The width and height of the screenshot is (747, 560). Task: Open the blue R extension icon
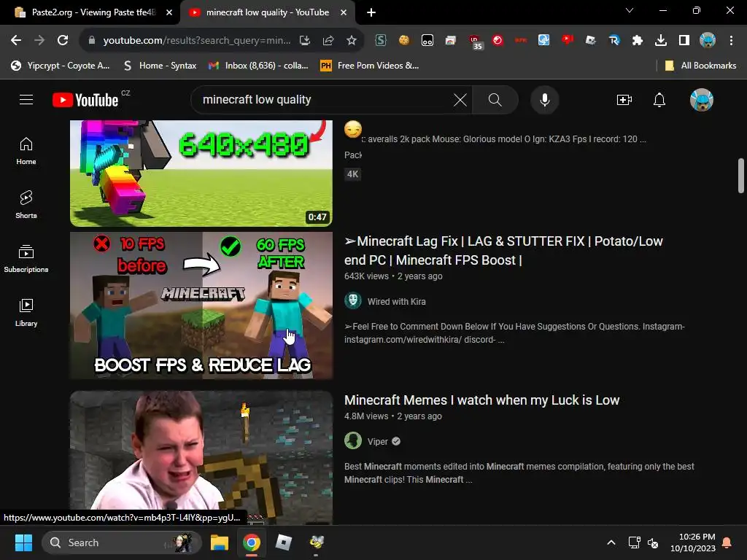point(614,41)
